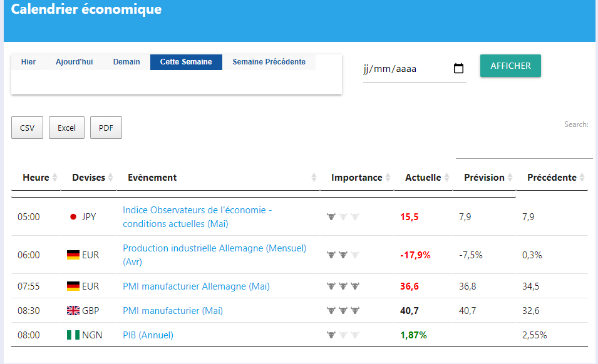
Task: Export the table to Excel
Action: pyautogui.click(x=67, y=128)
